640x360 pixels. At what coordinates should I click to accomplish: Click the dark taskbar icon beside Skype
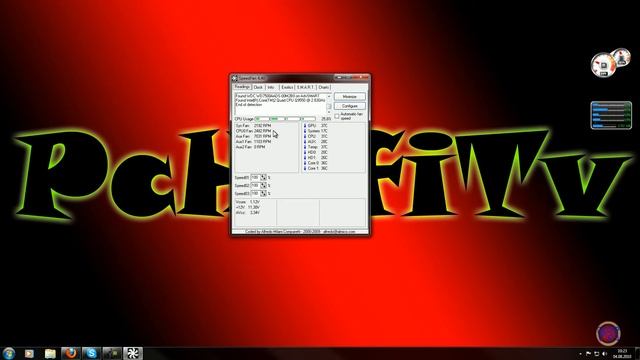coord(112,353)
